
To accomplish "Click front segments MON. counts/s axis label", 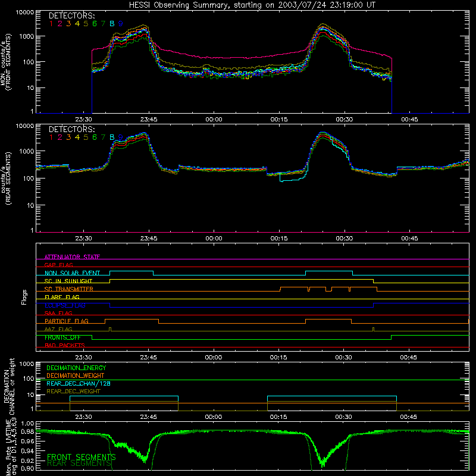I will tap(6, 62).
